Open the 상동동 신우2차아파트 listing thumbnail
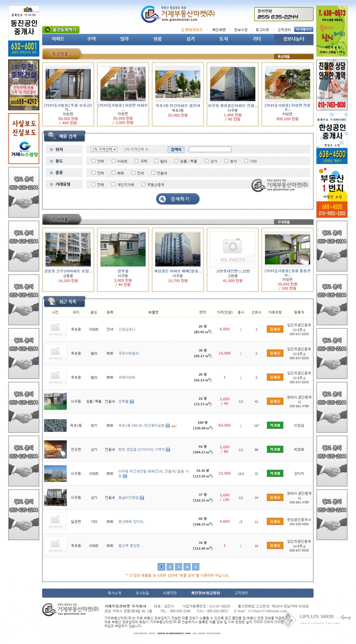This screenshot has height=644, width=356. 68,249
